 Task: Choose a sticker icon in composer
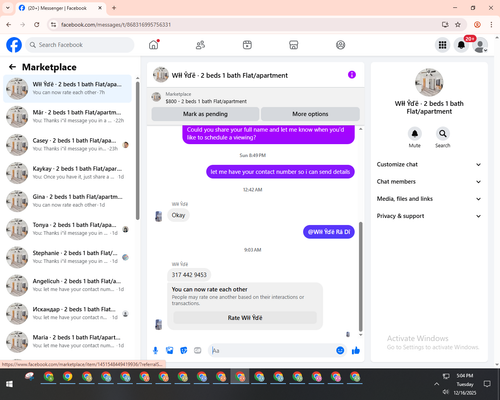184,350
